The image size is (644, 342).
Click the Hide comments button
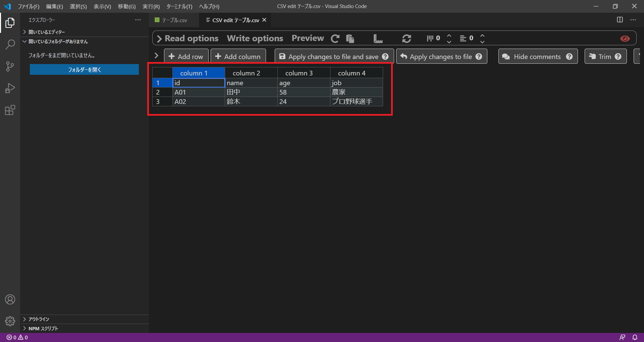[538, 56]
